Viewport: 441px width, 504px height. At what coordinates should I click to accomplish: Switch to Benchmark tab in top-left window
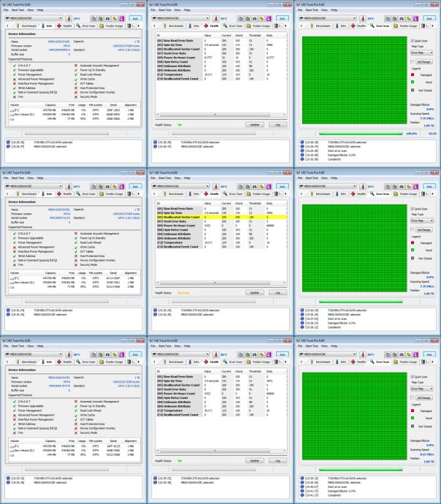click(26, 26)
